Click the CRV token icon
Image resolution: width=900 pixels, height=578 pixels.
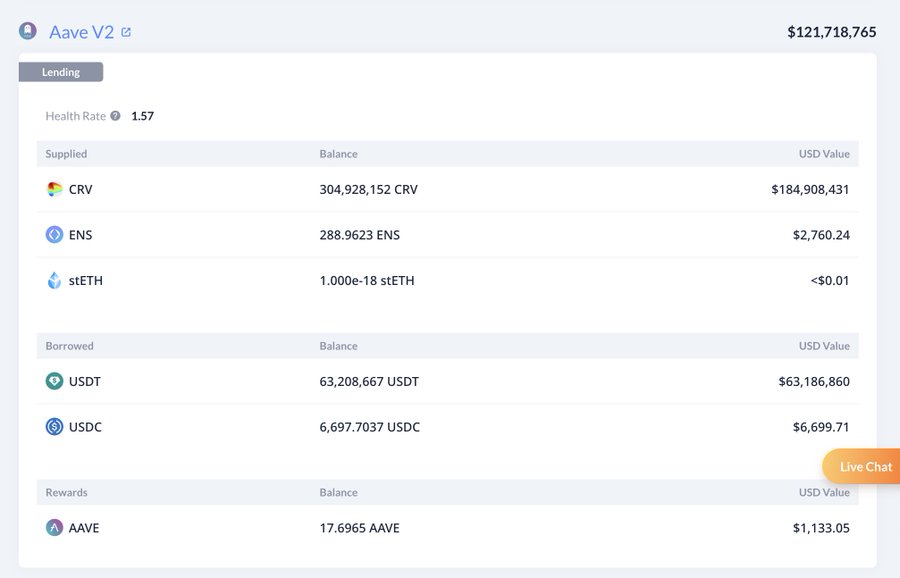(55, 189)
